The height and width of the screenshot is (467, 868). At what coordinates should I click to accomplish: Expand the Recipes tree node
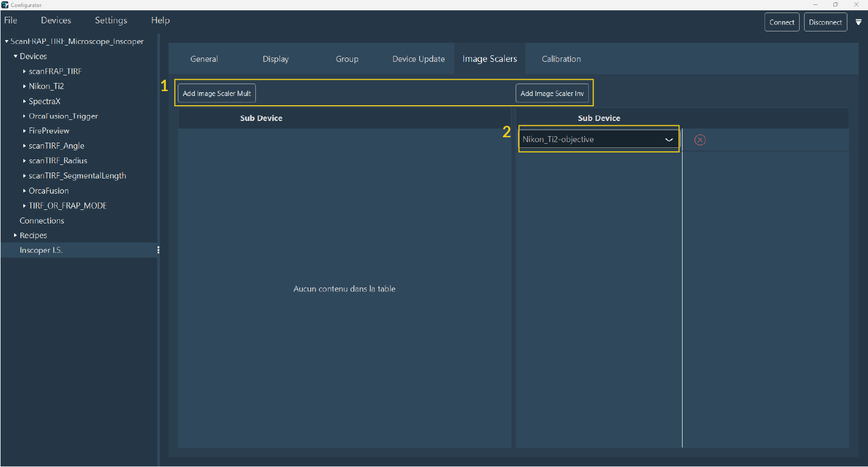pos(15,235)
